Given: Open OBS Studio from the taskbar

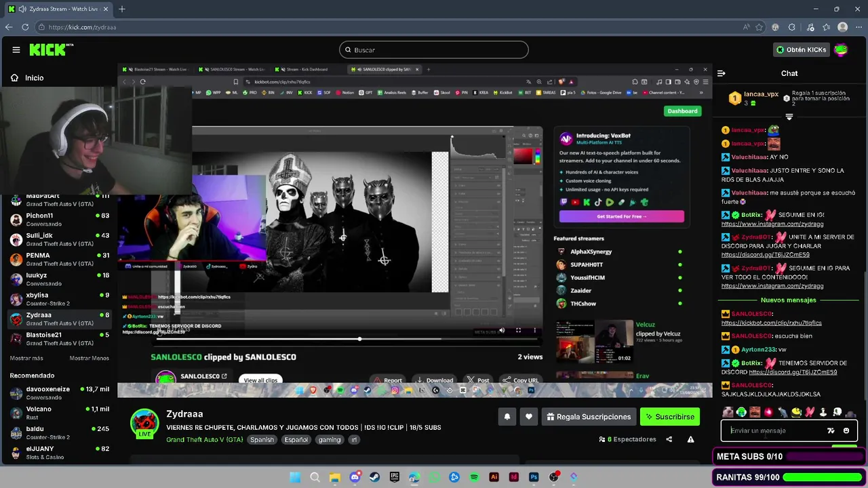Looking at the screenshot, I should pos(553,477).
